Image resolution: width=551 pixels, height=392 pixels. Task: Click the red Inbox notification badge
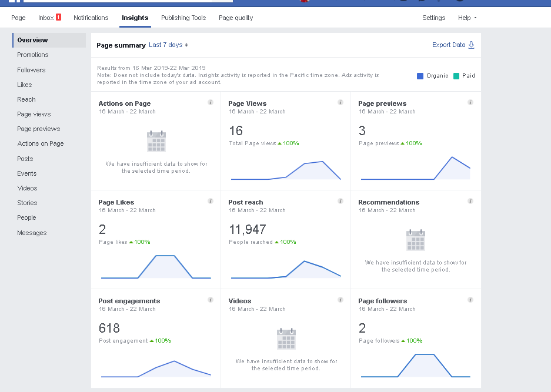(x=58, y=17)
